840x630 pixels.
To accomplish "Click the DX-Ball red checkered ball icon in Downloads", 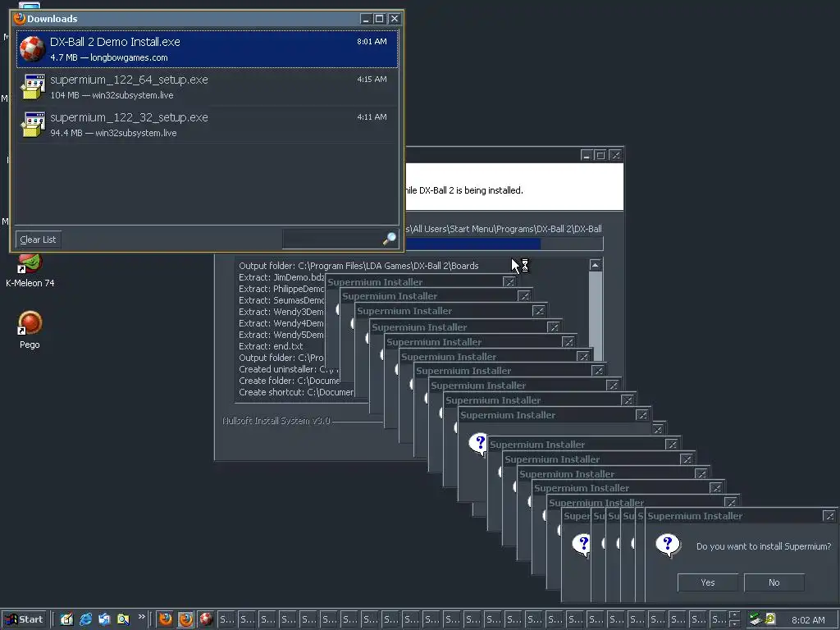I will pyautogui.click(x=32, y=48).
